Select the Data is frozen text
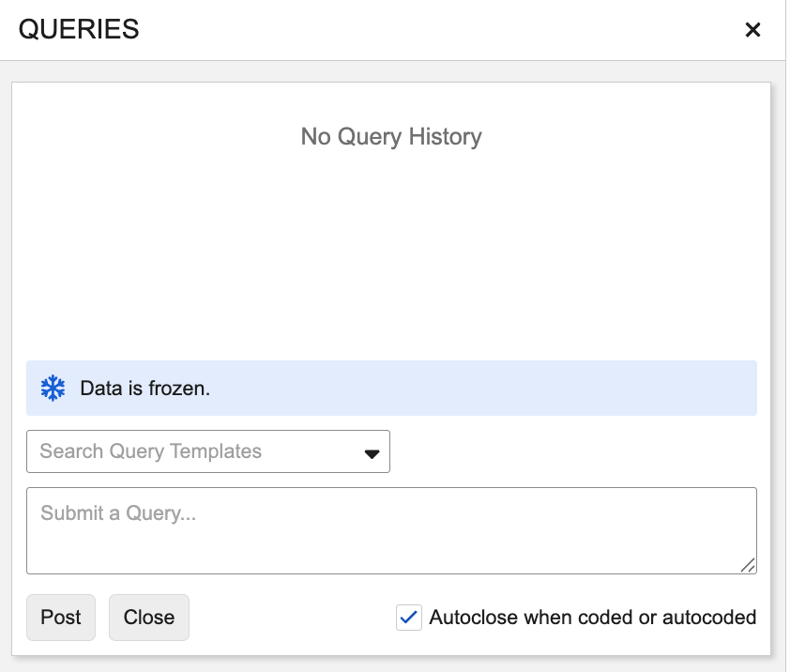Image resolution: width=790 pixels, height=672 pixels. point(145,389)
